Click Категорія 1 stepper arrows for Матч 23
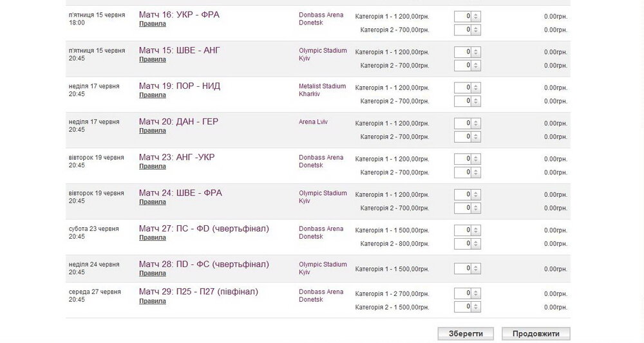Image resolution: width=644 pixels, height=343 pixels. pos(476,159)
